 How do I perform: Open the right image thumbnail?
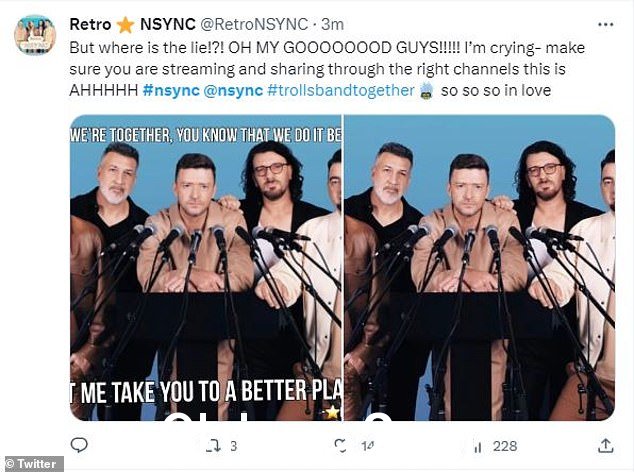click(480, 268)
